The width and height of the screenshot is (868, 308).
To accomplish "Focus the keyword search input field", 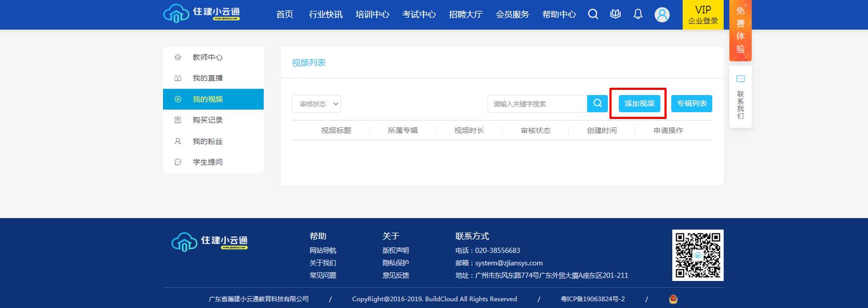I will (x=537, y=104).
